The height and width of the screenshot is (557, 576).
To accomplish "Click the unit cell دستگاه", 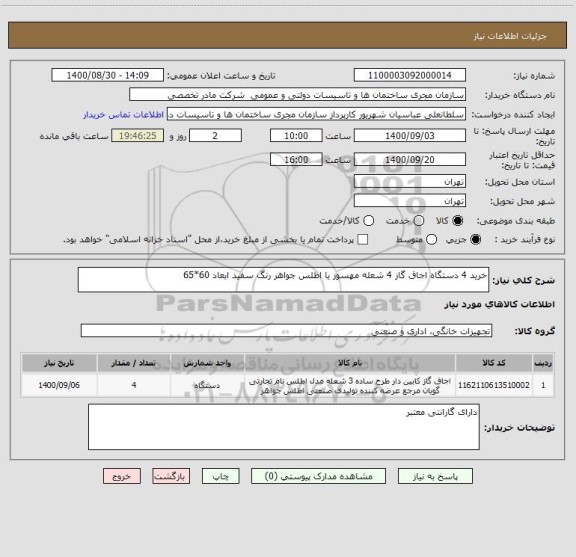I will point(207,385).
